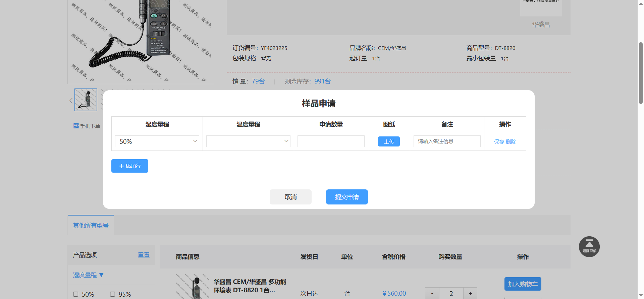Click the ¥560.00 price text

[394, 293]
